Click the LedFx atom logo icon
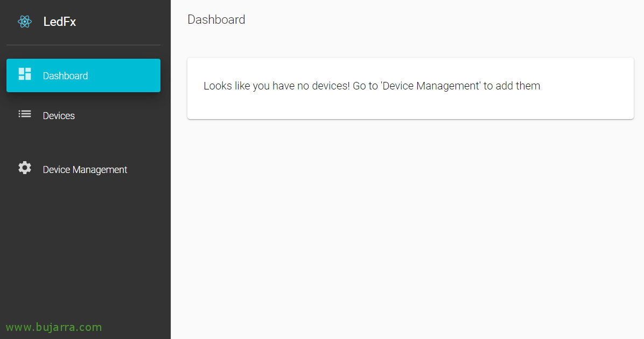The height and width of the screenshot is (339, 644). [25, 22]
